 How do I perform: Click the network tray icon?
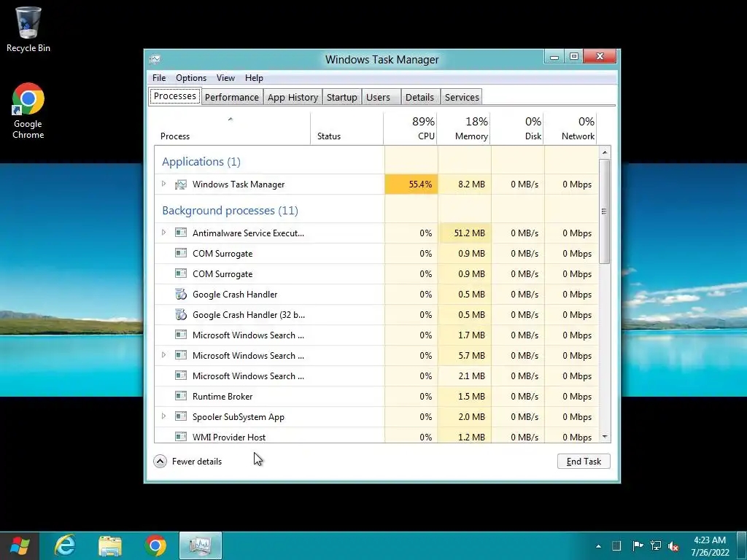pyautogui.click(x=656, y=545)
